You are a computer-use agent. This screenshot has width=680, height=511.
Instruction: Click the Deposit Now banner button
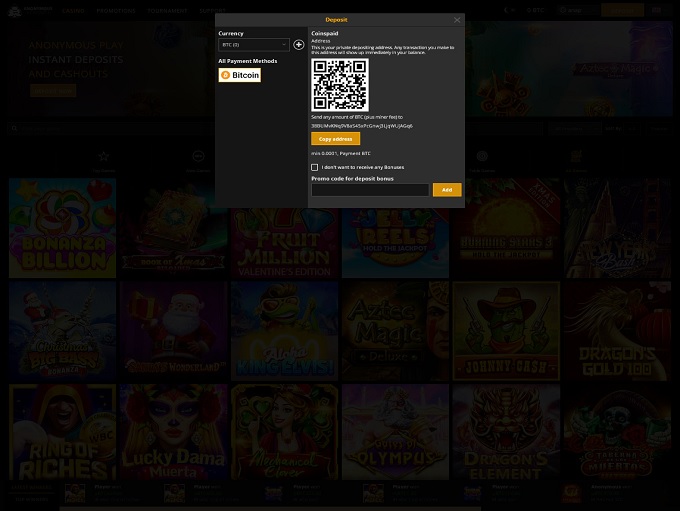[x=53, y=91]
